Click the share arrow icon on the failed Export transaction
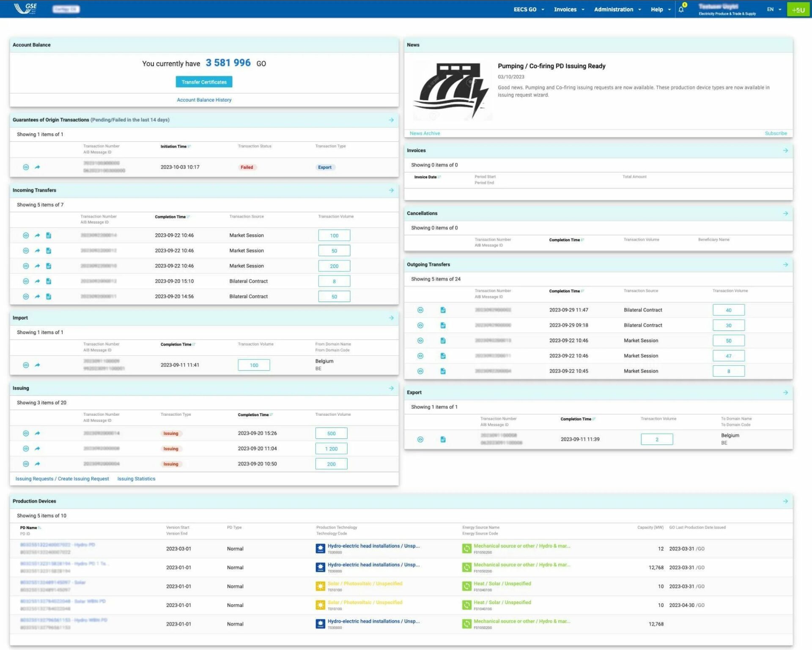Screen dimensions: 812x650 click(x=37, y=167)
